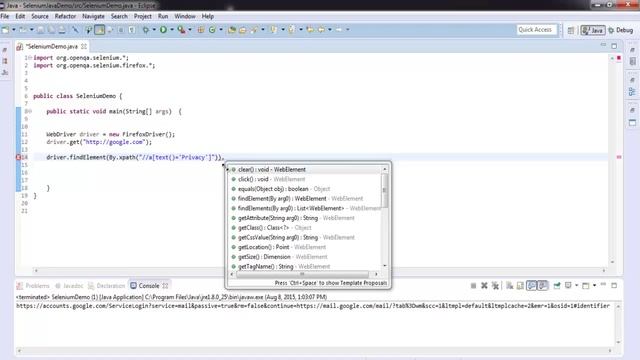Click the New Java Package icon

(x=201, y=30)
